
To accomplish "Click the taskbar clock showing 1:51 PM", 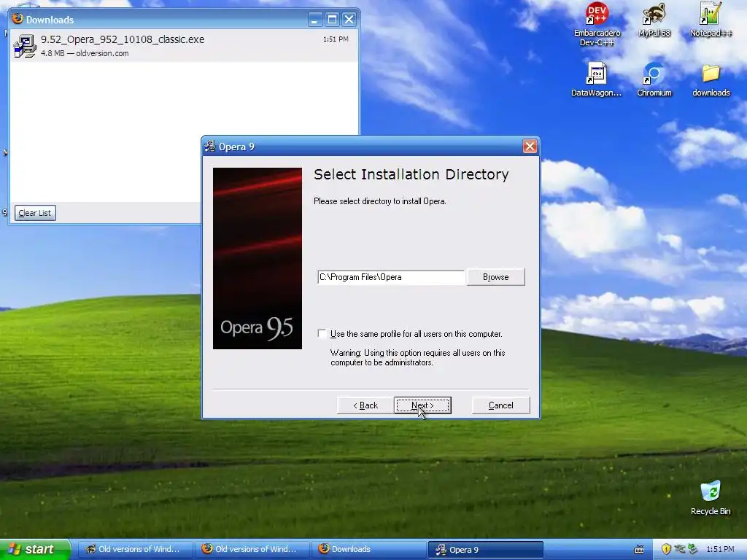I will (x=720, y=549).
